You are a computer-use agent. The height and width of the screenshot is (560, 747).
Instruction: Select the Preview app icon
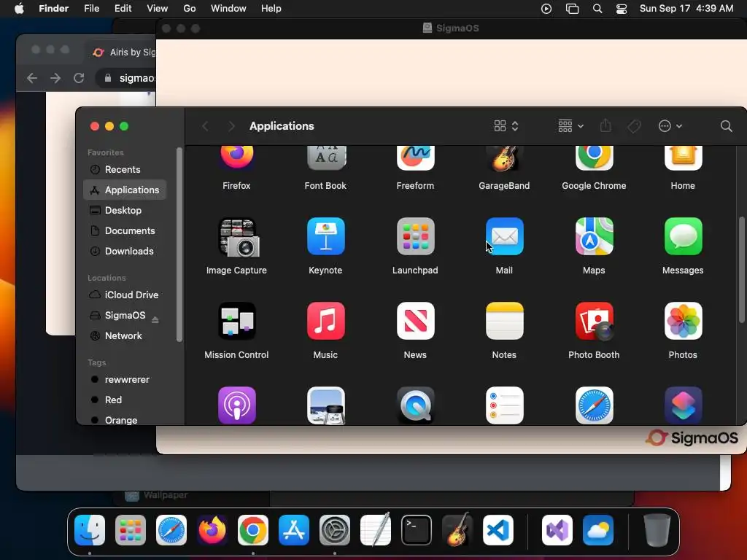click(x=326, y=405)
